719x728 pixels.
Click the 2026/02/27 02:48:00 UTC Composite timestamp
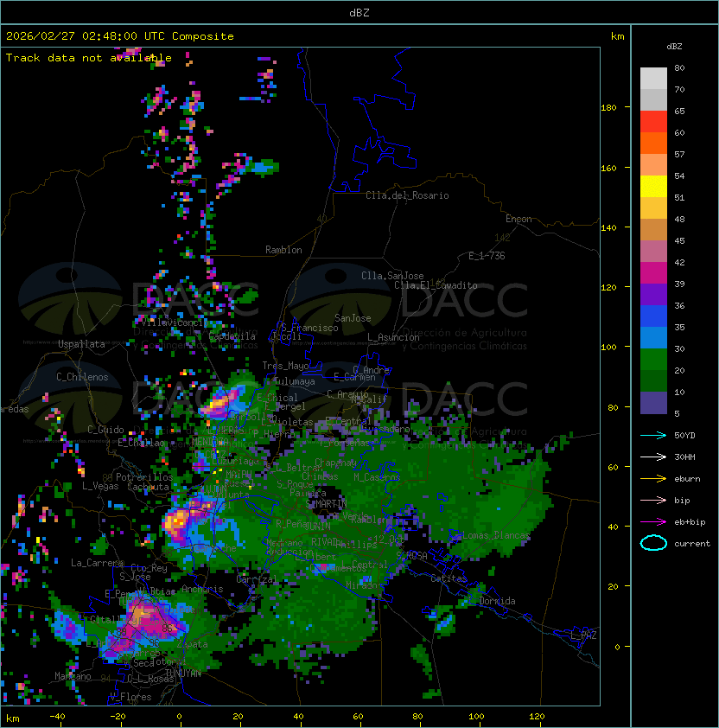pos(120,36)
